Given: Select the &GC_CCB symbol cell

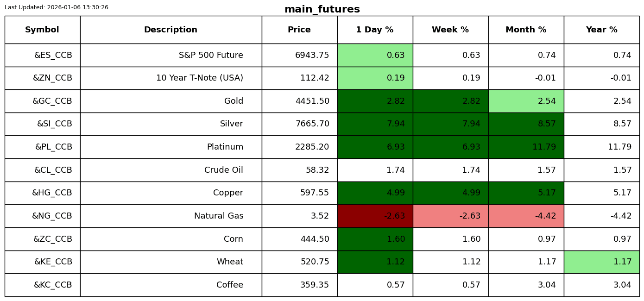Looking at the screenshot, I should point(42,101).
